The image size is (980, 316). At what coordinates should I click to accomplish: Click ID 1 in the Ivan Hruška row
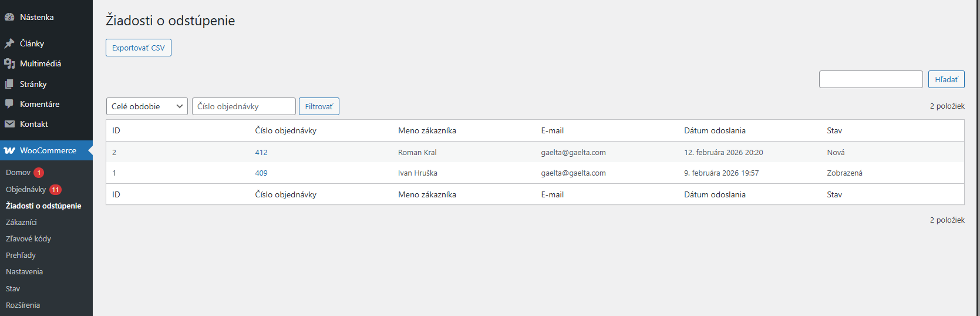tap(114, 173)
